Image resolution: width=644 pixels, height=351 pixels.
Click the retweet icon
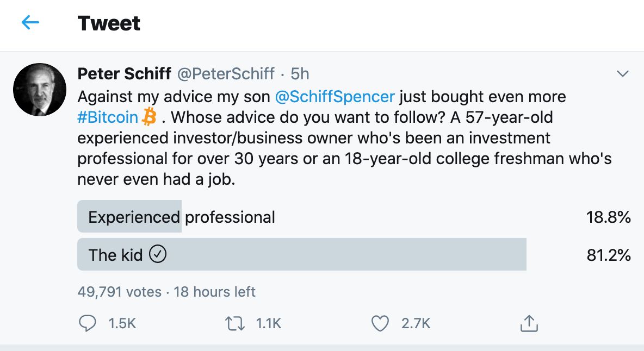tap(235, 324)
